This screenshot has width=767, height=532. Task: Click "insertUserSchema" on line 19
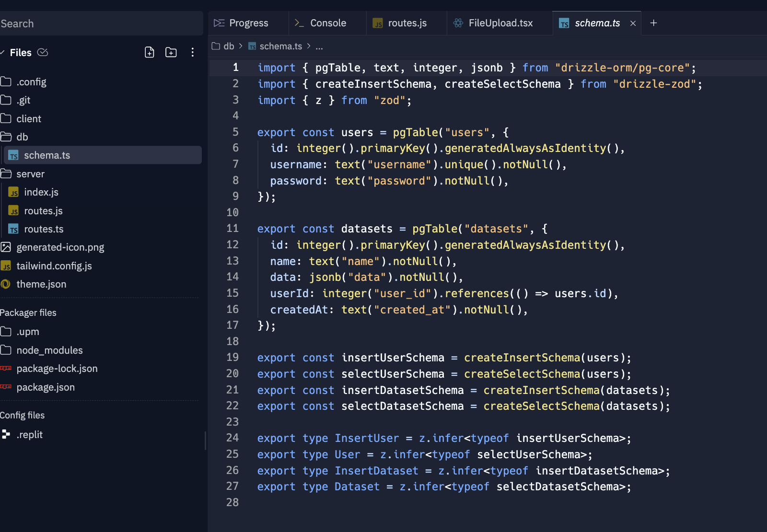pyautogui.click(x=393, y=358)
